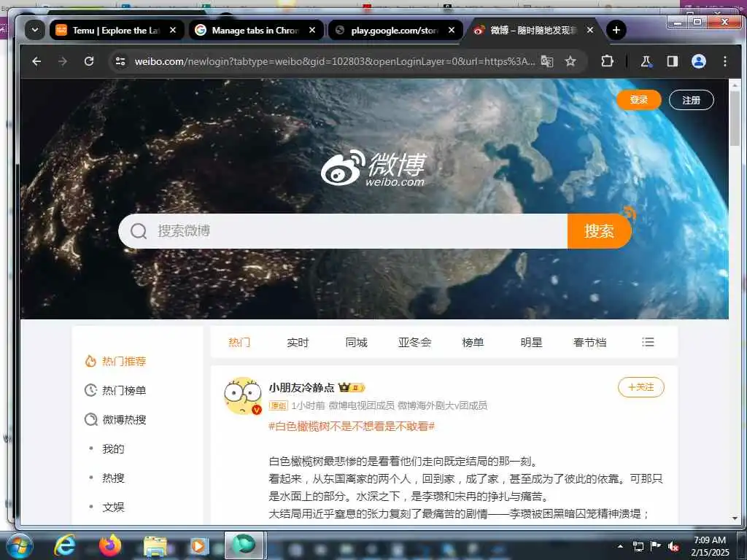Open the Chrome profile avatar

coord(698,61)
